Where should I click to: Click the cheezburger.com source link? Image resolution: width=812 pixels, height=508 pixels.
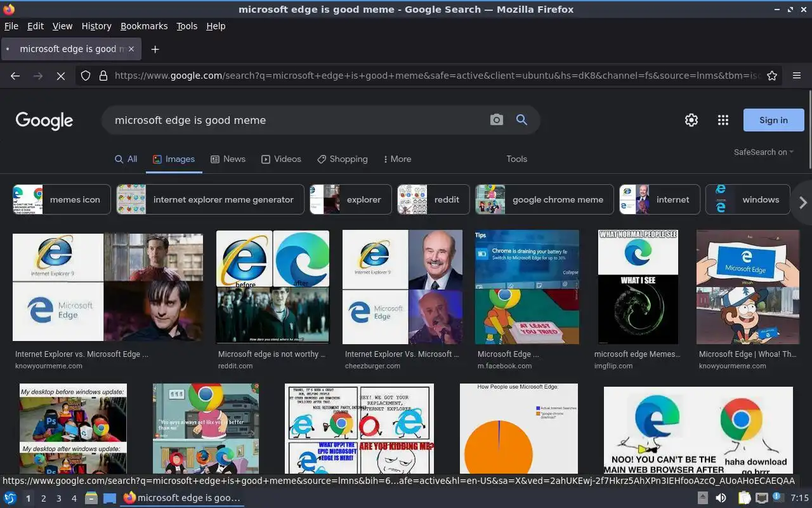372,366
